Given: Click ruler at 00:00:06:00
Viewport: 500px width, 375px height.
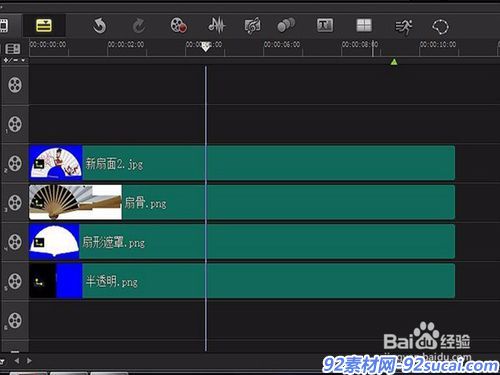Looking at the screenshot, I should (x=282, y=44).
